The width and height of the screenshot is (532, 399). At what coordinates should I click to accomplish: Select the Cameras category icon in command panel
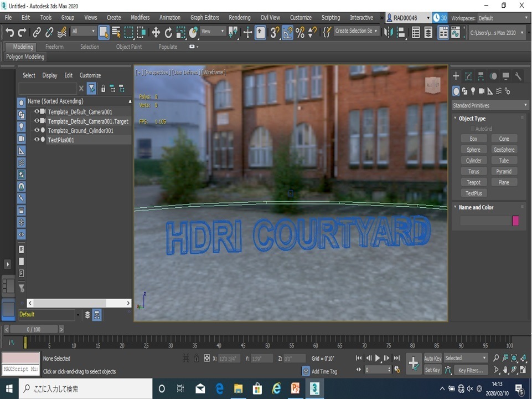click(x=482, y=91)
